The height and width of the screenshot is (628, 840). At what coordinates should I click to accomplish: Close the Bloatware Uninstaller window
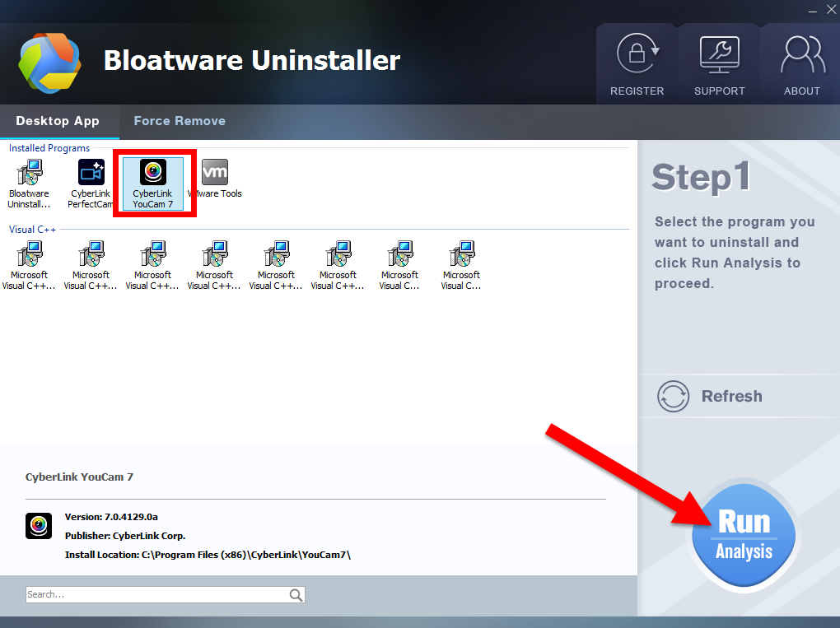[x=832, y=10]
